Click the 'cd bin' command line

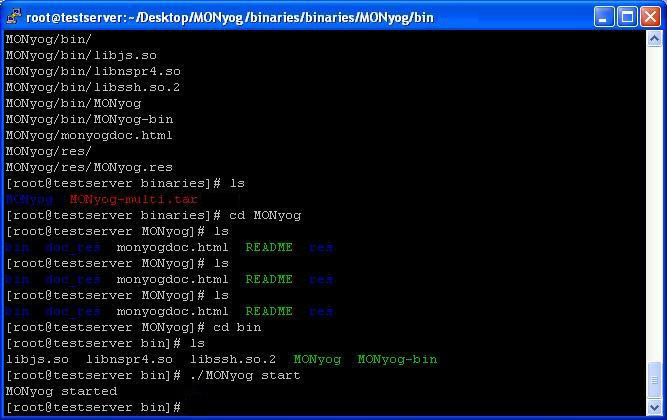[134, 327]
